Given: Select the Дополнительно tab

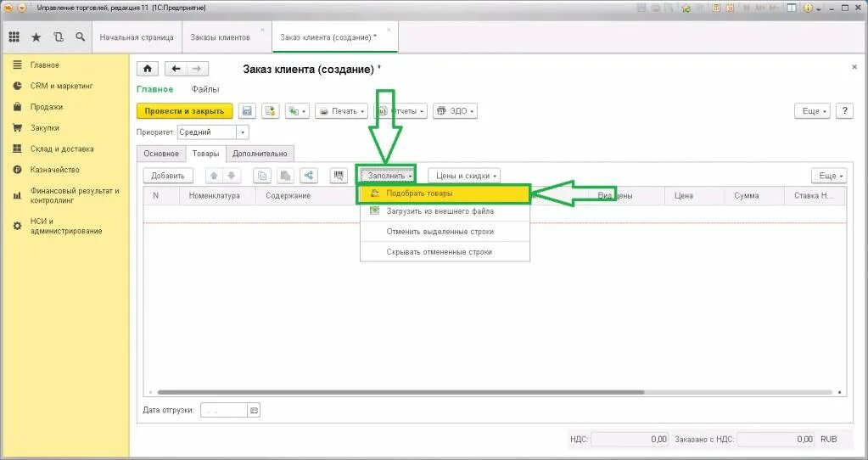Looking at the screenshot, I should (260, 154).
